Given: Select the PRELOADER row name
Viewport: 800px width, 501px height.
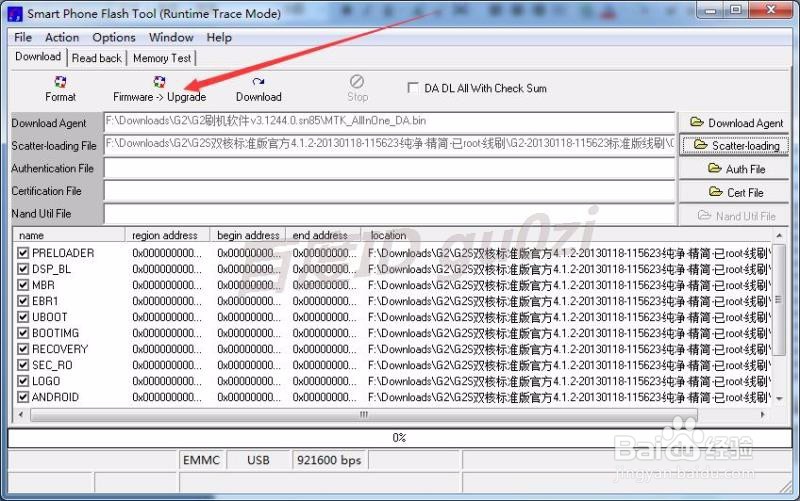Looking at the screenshot, I should [63, 253].
